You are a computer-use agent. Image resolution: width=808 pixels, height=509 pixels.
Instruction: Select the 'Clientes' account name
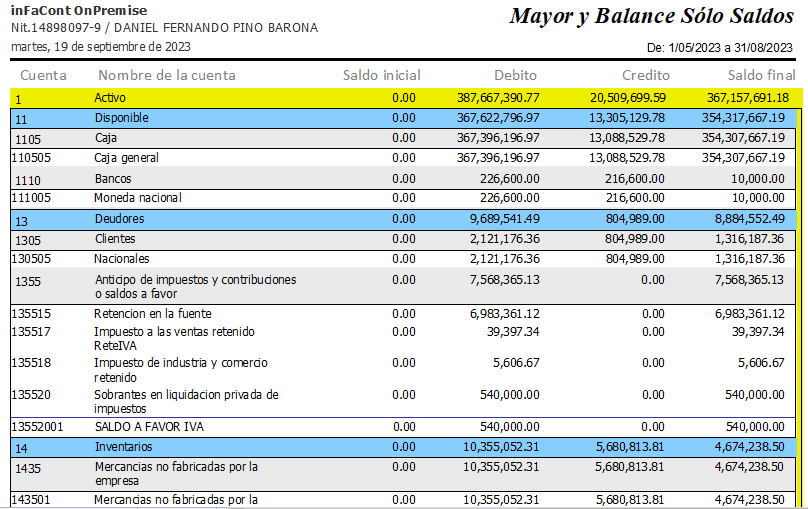click(115, 239)
